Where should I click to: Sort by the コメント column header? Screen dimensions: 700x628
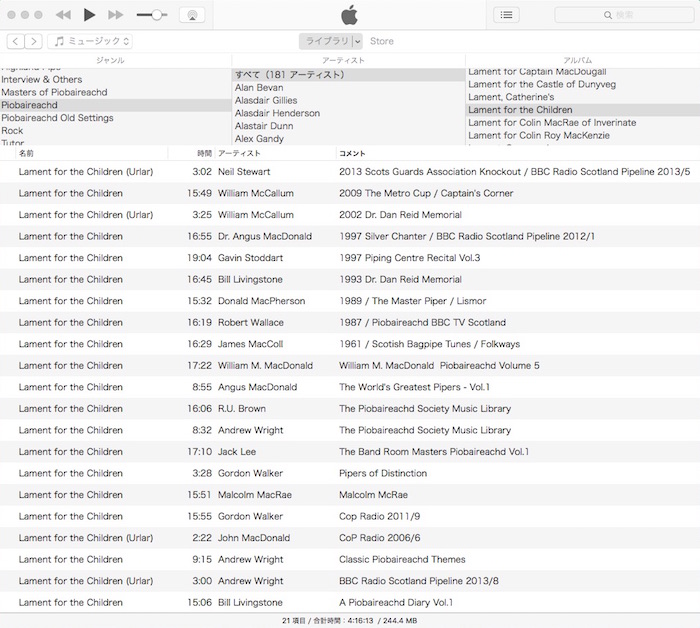pyautogui.click(x=353, y=153)
